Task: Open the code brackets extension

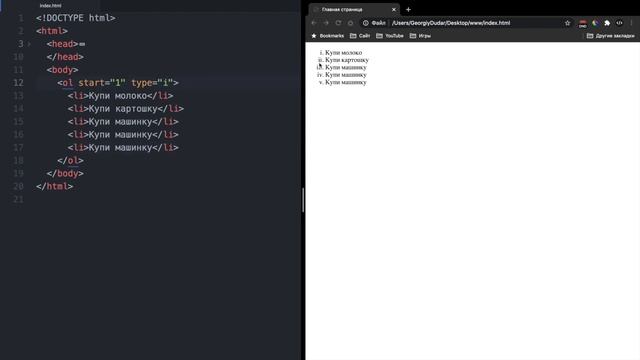Action: tap(619, 23)
